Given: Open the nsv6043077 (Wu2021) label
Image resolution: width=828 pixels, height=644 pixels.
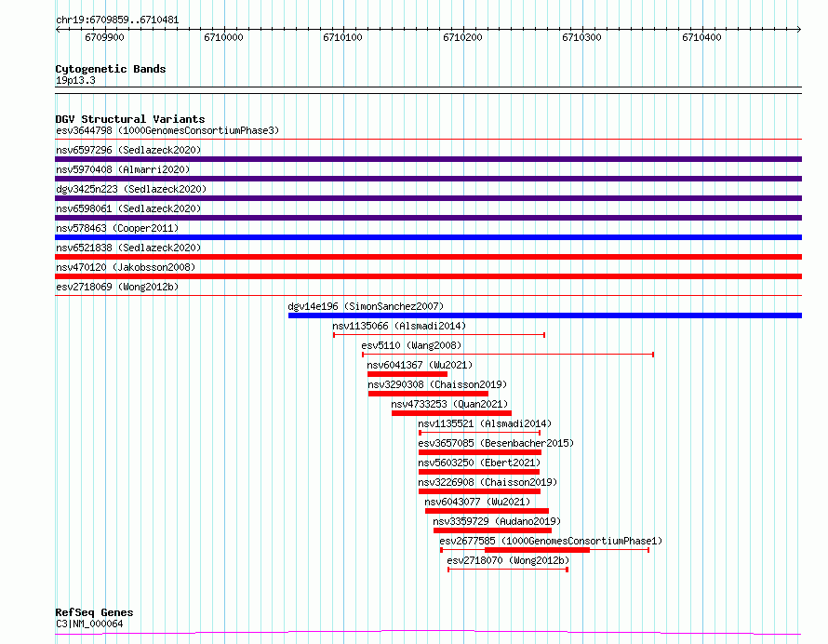Looking at the screenshot, I should [477, 502].
